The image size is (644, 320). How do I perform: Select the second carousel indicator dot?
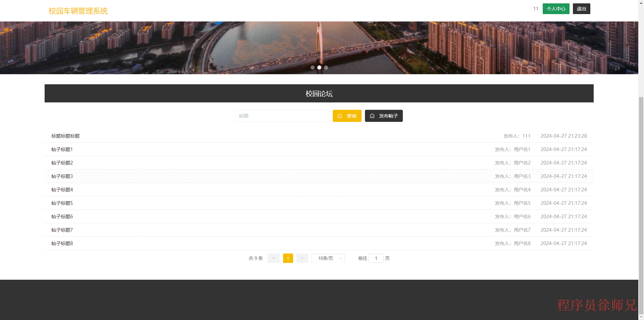[319, 67]
